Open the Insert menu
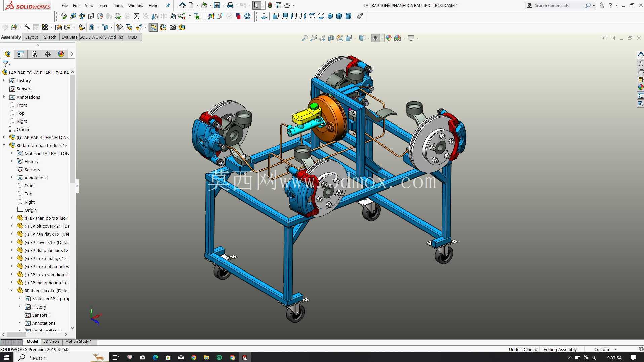Screen dimensions: 644x362 [x=104, y=5]
